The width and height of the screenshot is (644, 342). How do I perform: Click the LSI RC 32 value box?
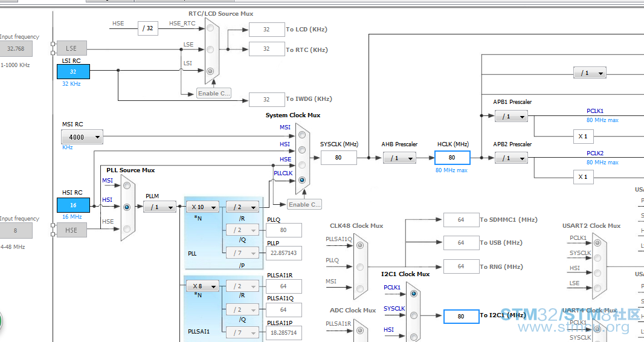click(x=73, y=71)
